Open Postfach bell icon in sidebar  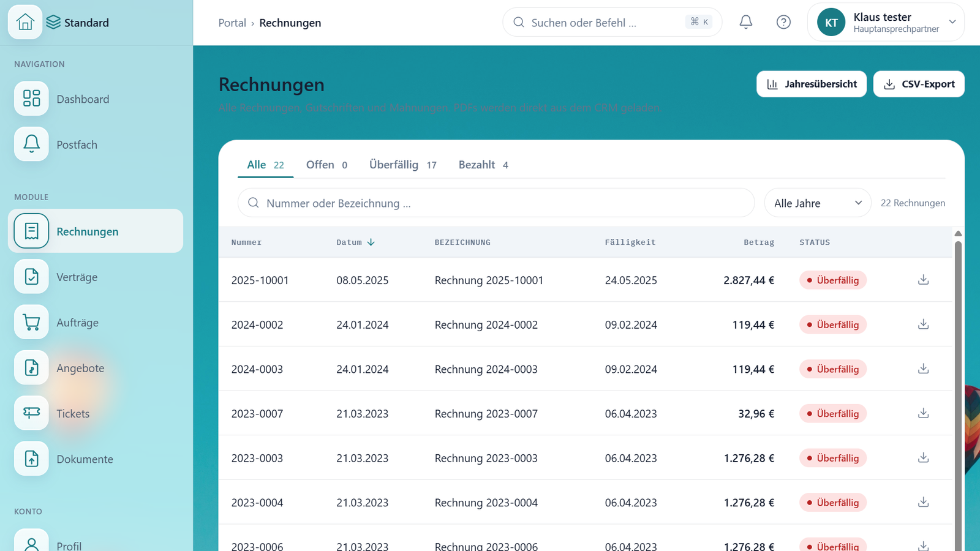[x=31, y=144]
